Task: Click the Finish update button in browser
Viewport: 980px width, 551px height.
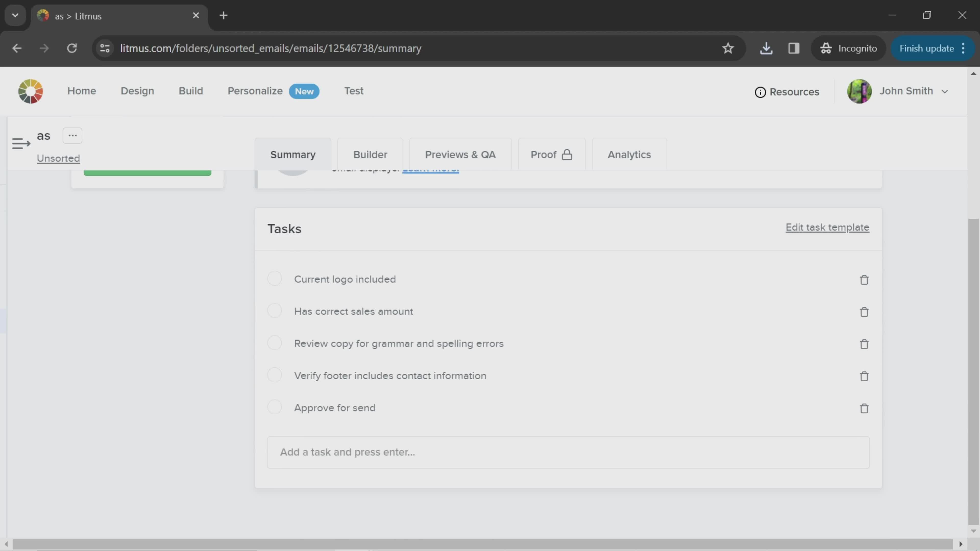Action: tap(927, 48)
